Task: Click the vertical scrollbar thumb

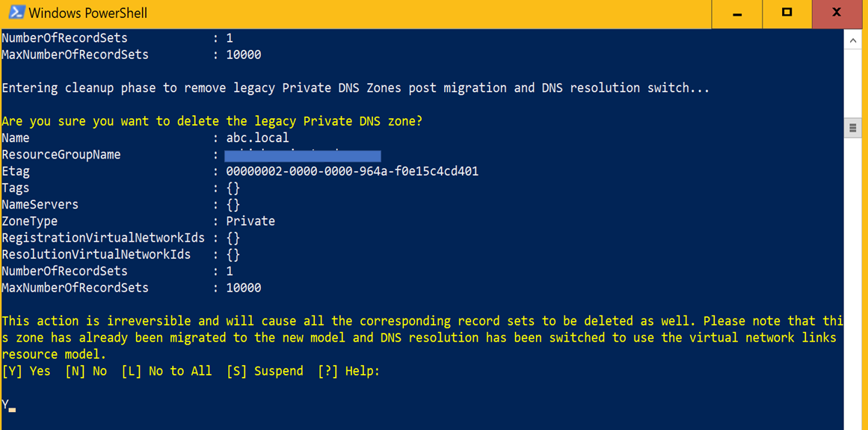Action: [853, 129]
